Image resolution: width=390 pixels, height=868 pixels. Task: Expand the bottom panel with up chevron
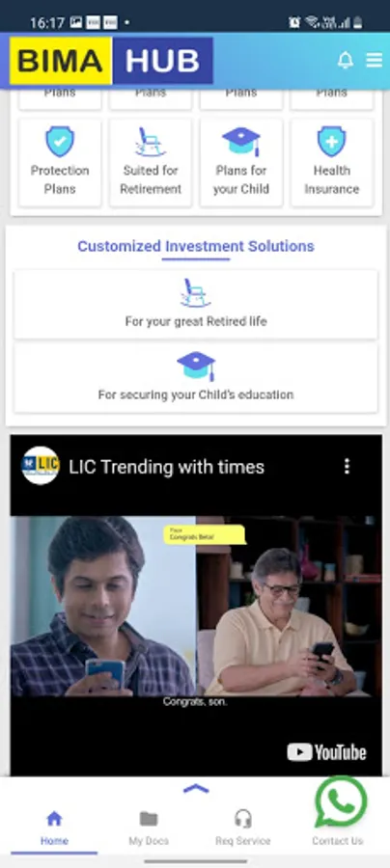click(x=196, y=789)
